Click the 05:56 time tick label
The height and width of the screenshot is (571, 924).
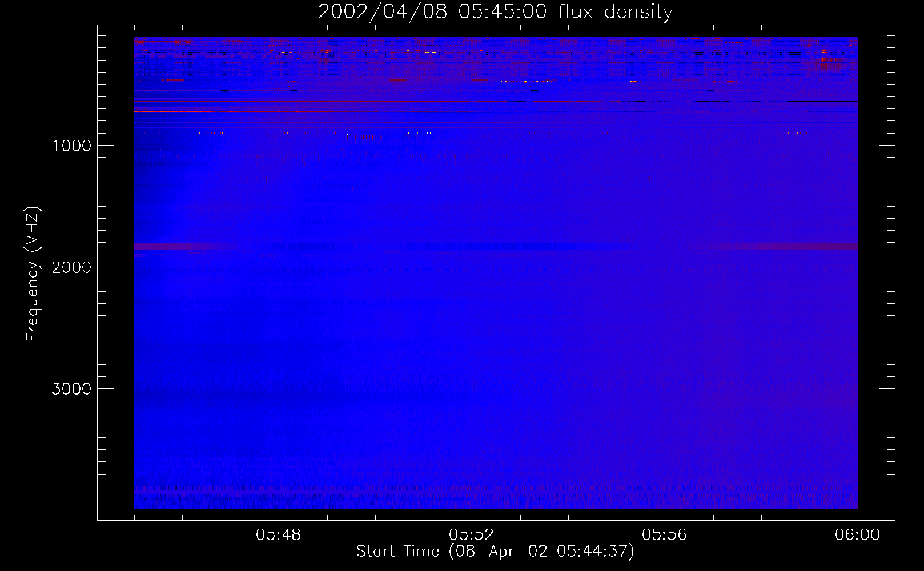pos(665,535)
